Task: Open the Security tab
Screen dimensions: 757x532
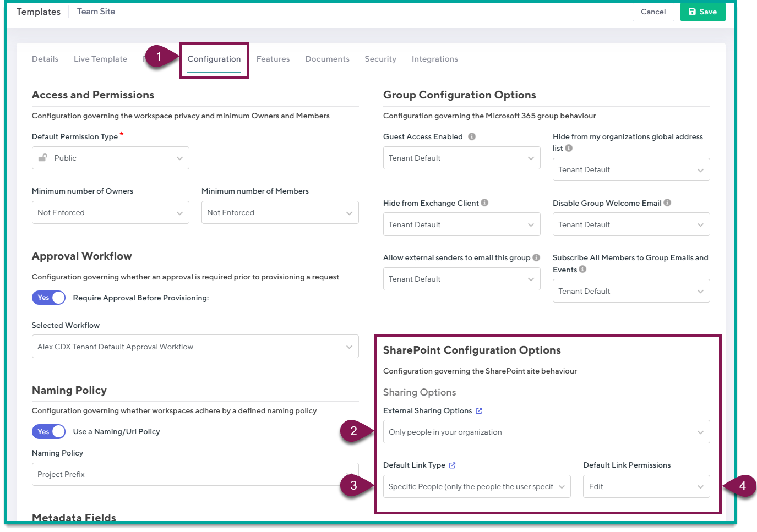Action: point(380,59)
